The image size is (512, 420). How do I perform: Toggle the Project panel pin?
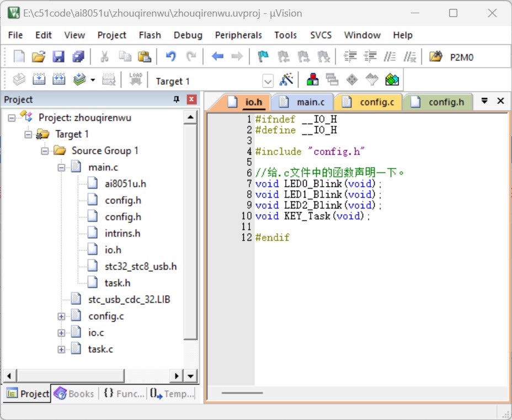(x=177, y=99)
